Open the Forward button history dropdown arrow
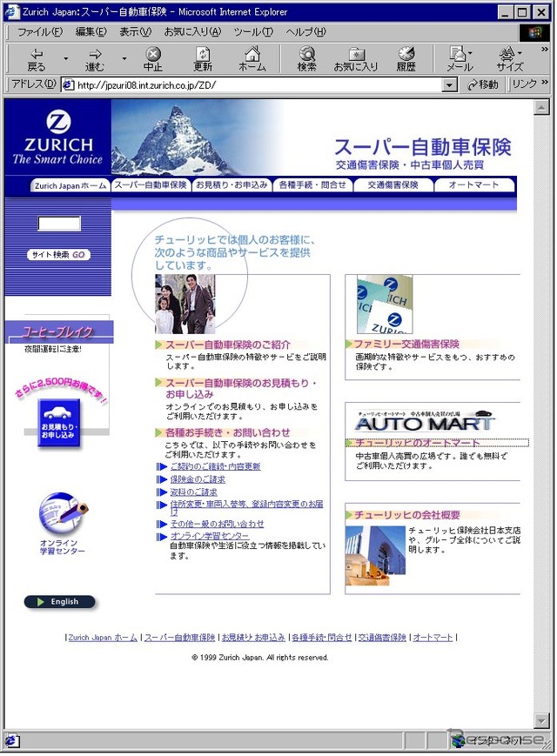This screenshot has height=756, width=557. pyautogui.click(x=124, y=59)
